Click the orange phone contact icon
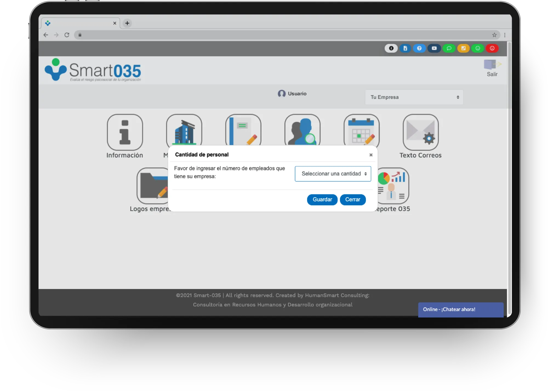 tap(463, 48)
